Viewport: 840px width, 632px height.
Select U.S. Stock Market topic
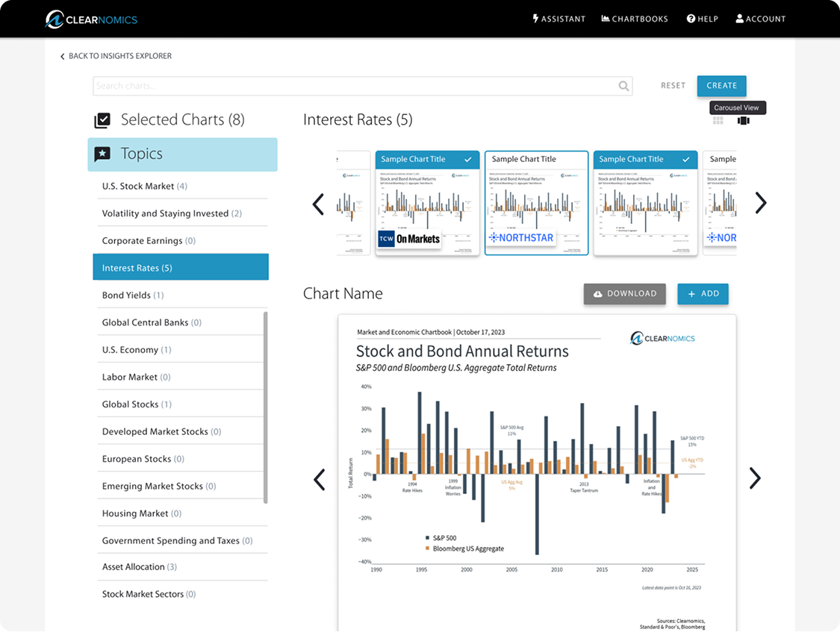click(182, 187)
